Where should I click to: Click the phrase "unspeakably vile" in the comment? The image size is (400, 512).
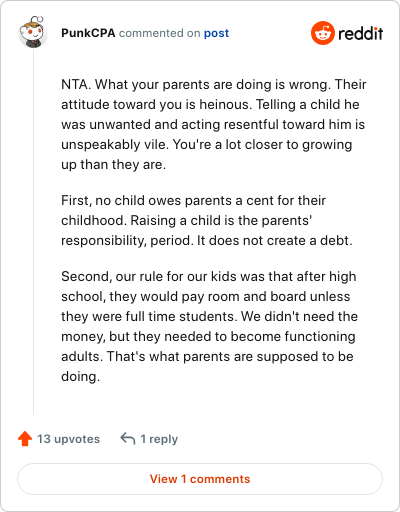coord(115,145)
